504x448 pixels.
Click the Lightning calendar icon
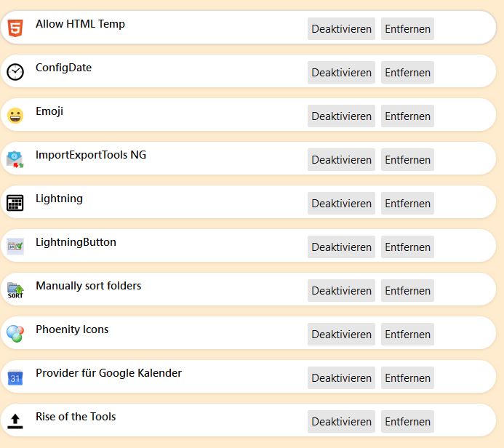[x=15, y=203]
